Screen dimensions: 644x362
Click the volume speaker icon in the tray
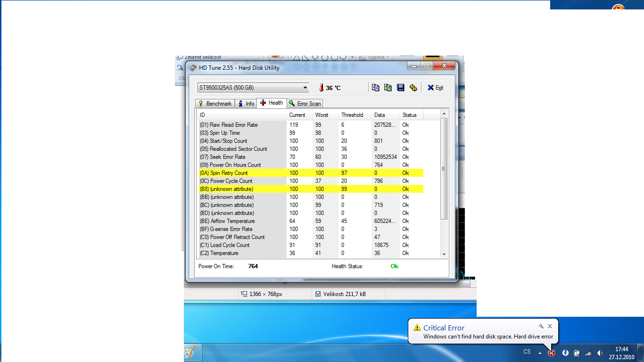pyautogui.click(x=600, y=353)
